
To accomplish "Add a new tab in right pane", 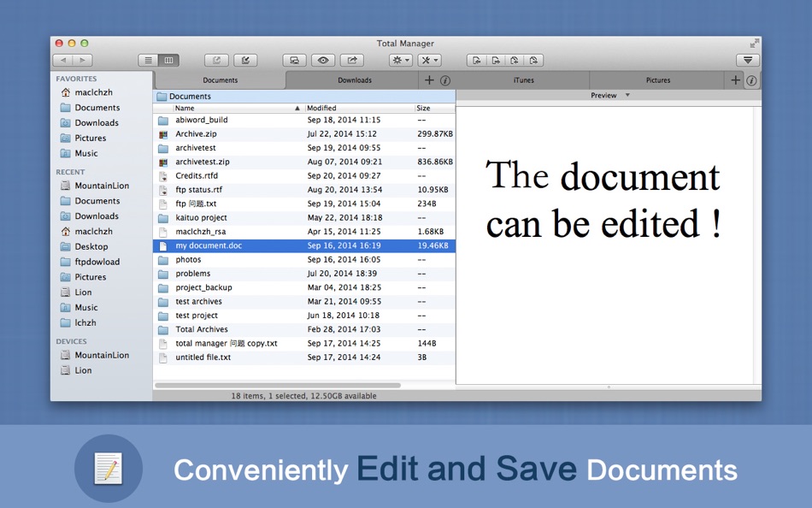I will 735,80.
